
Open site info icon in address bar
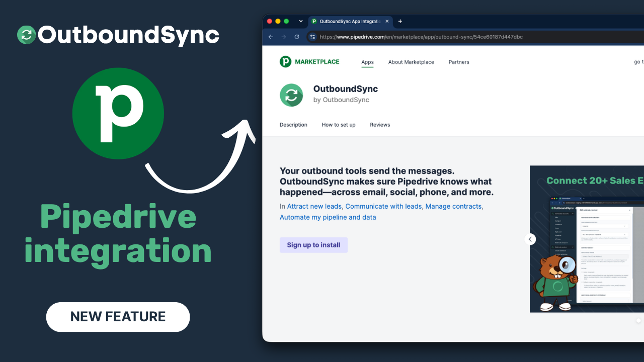pos(312,37)
